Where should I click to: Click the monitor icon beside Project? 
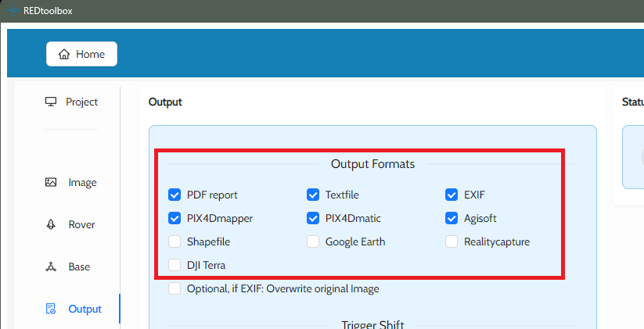[x=51, y=102]
